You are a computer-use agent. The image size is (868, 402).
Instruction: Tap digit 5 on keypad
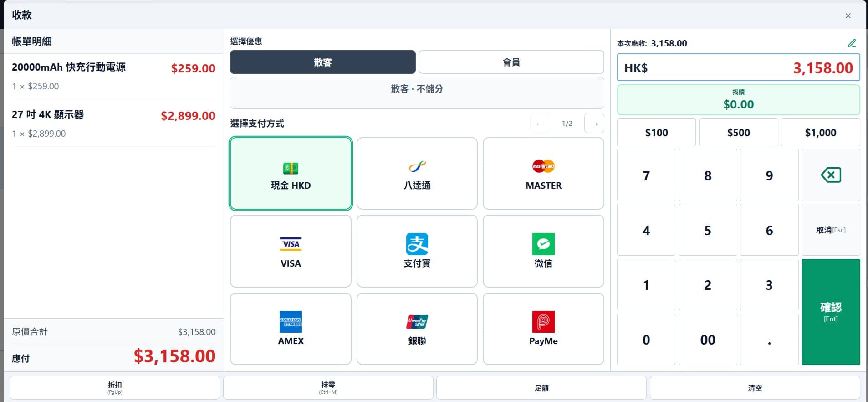[707, 230]
